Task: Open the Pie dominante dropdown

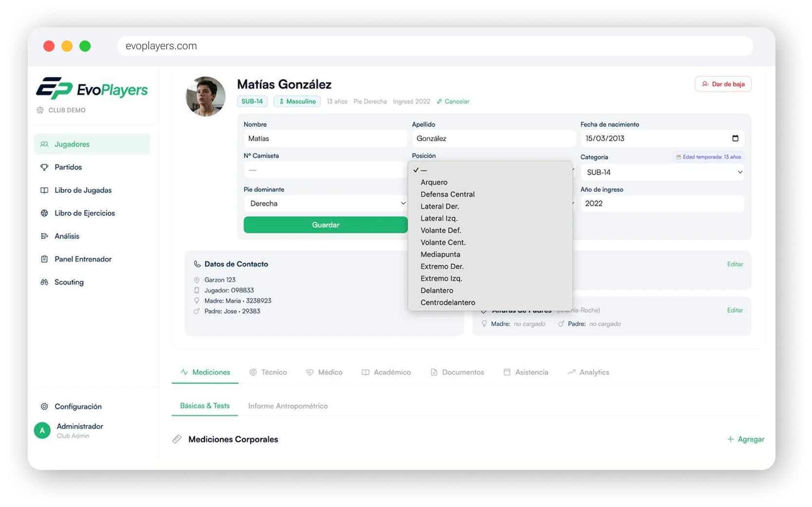Action: click(x=325, y=203)
